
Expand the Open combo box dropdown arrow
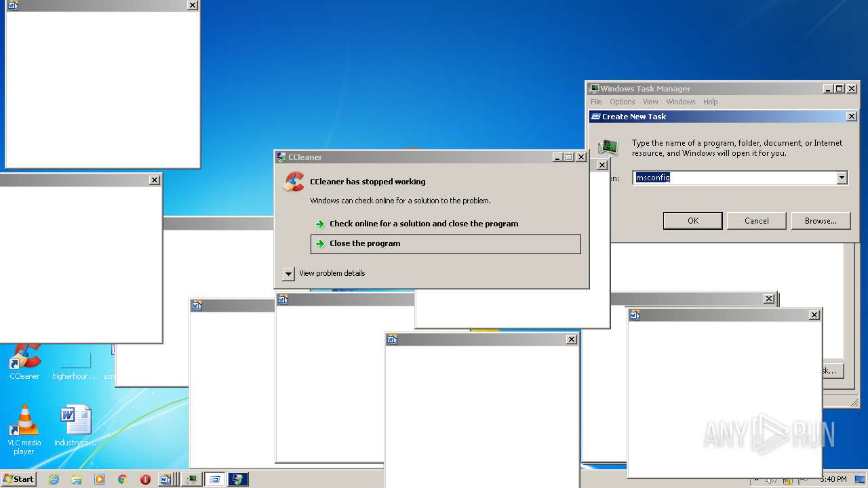pyautogui.click(x=842, y=178)
